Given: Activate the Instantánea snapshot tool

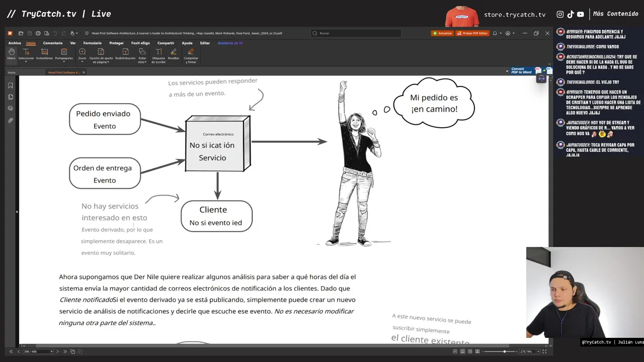Looking at the screenshot, I should tap(44, 54).
